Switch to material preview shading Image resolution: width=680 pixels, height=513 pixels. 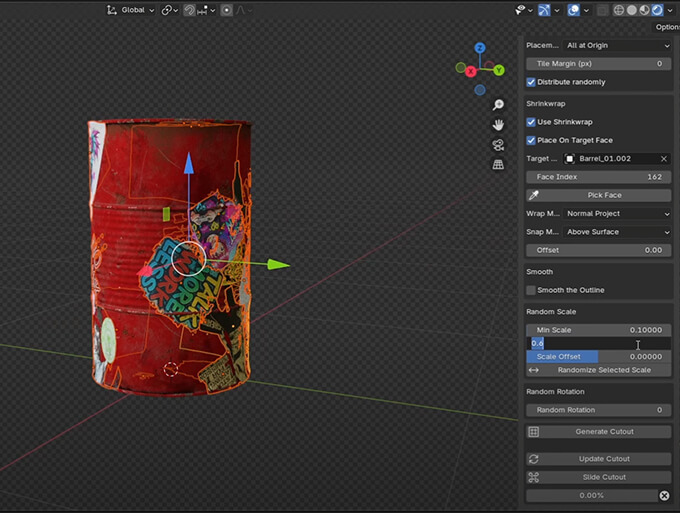[644, 10]
